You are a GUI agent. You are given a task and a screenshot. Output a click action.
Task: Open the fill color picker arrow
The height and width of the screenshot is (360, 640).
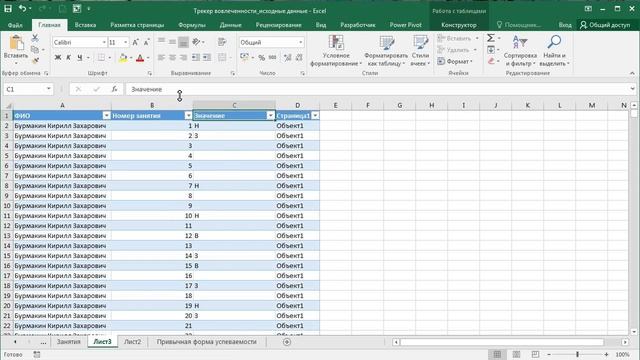point(131,58)
